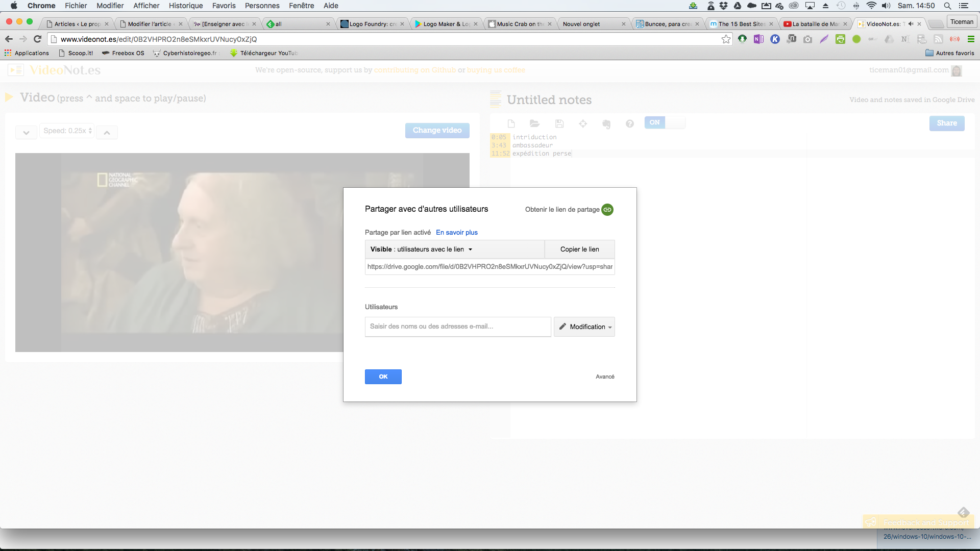
Task: Open the Historique menu
Action: coord(186,6)
